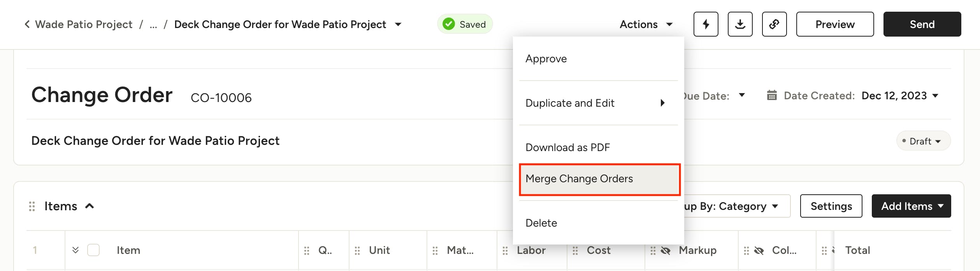This screenshot has width=980, height=271.
Task: Toggle the select-all items checkbox
Action: pos(93,250)
